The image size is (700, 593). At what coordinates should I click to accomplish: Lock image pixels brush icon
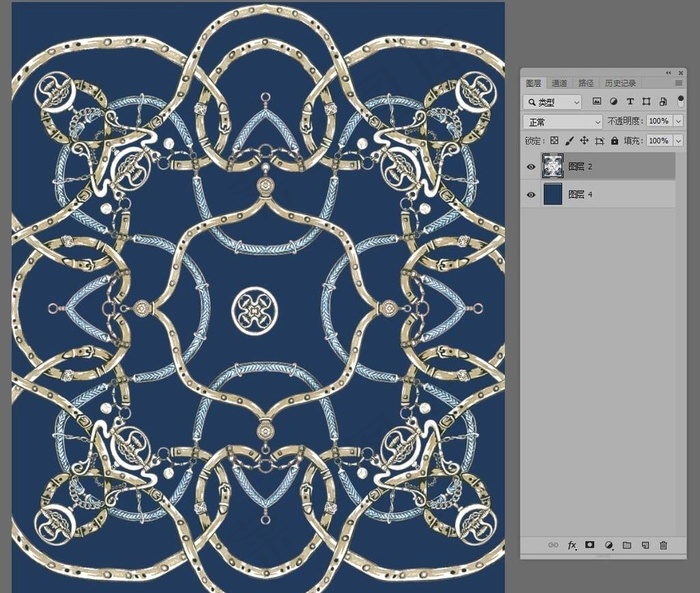569,141
